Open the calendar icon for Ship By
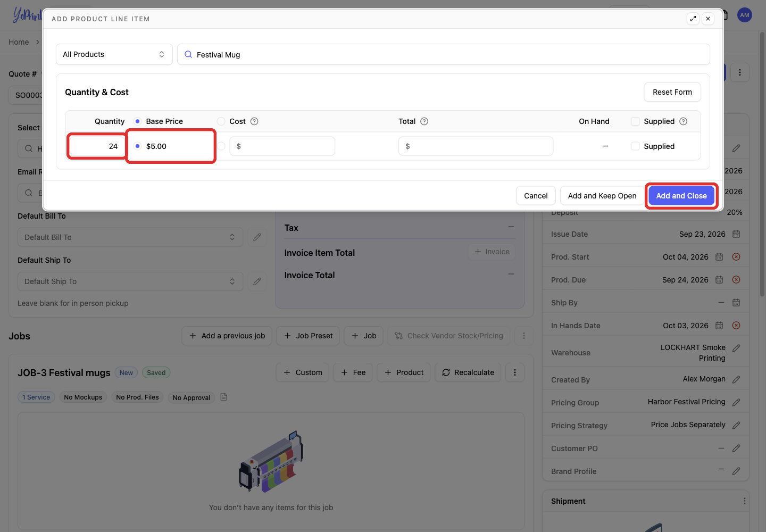 (736, 303)
